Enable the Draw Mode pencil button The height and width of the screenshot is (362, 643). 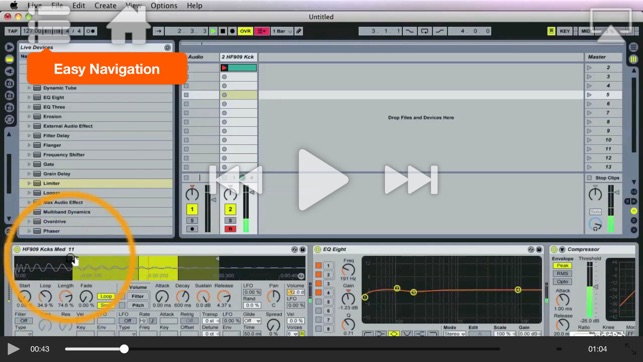[x=299, y=31]
